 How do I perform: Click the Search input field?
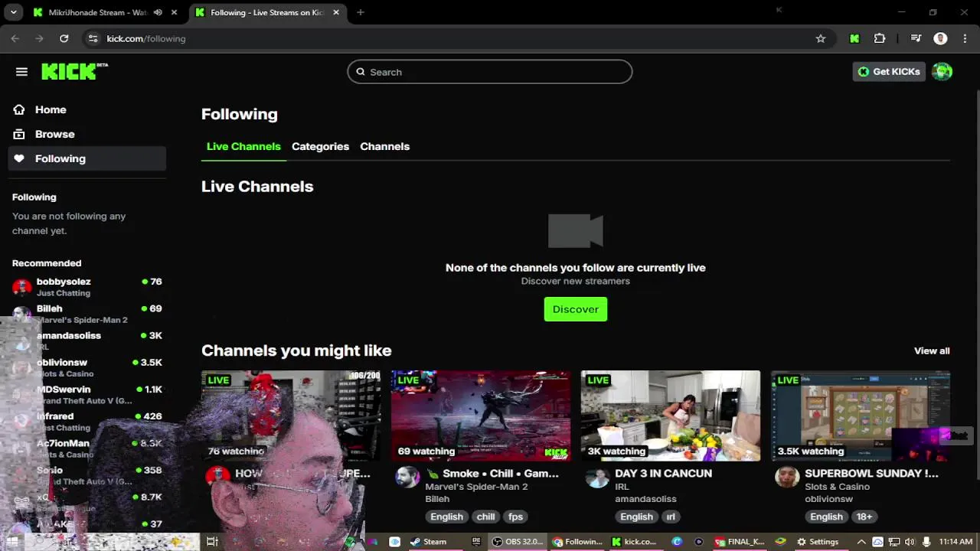(x=490, y=72)
